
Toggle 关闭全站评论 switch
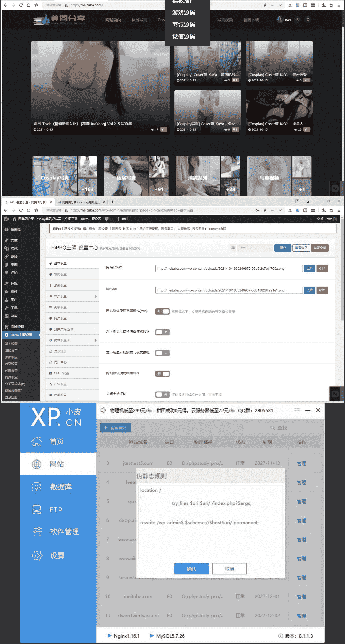[162, 394]
